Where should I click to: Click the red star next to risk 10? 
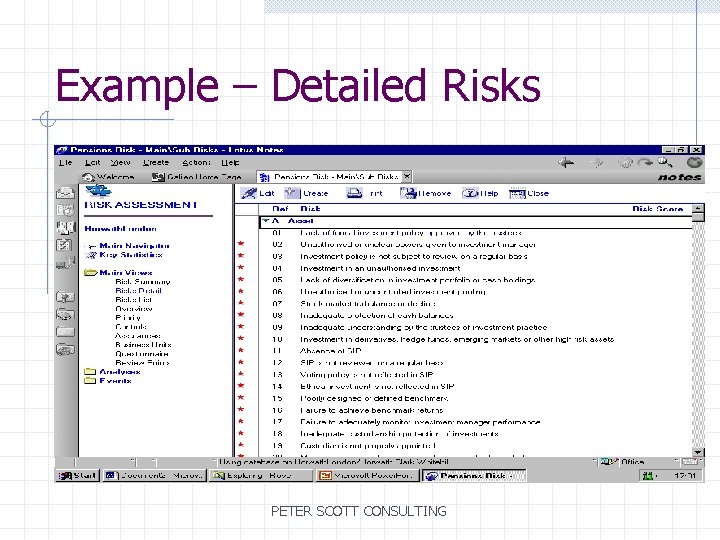241,339
